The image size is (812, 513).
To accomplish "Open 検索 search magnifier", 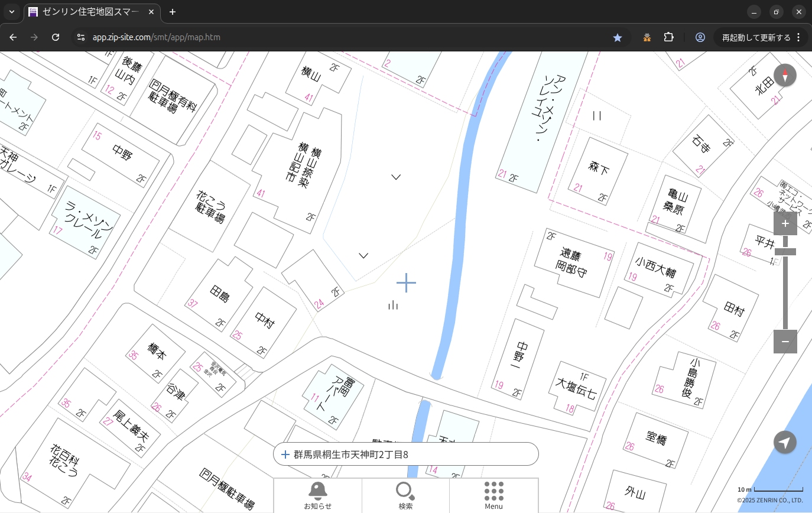I will [x=405, y=495].
